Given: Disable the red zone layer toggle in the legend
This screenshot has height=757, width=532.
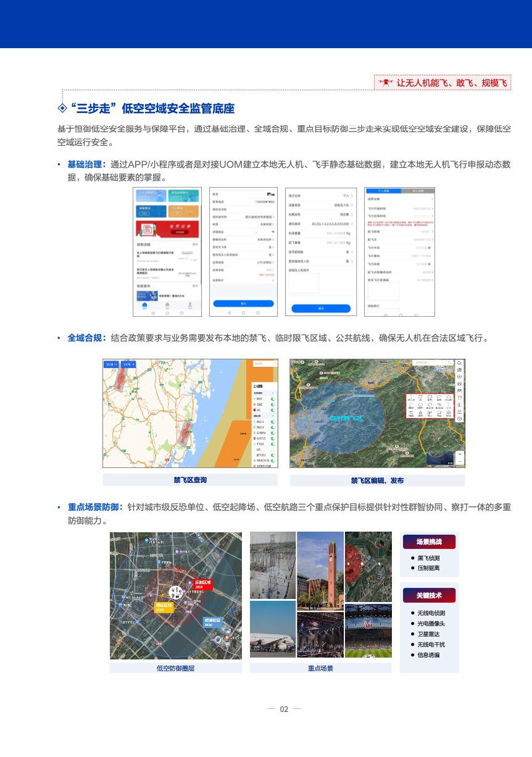Looking at the screenshot, I should pos(273,409).
